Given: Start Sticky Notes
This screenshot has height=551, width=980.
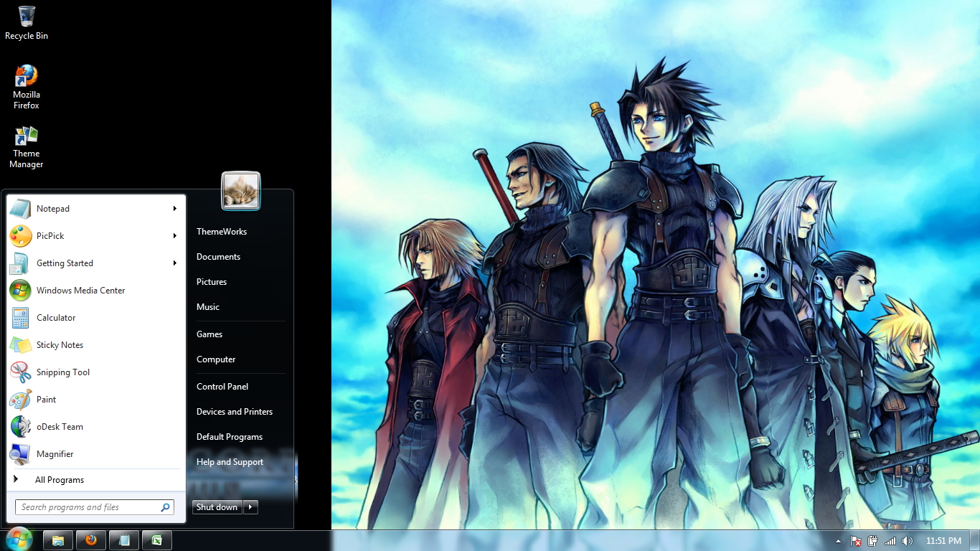Looking at the screenshot, I should point(60,345).
